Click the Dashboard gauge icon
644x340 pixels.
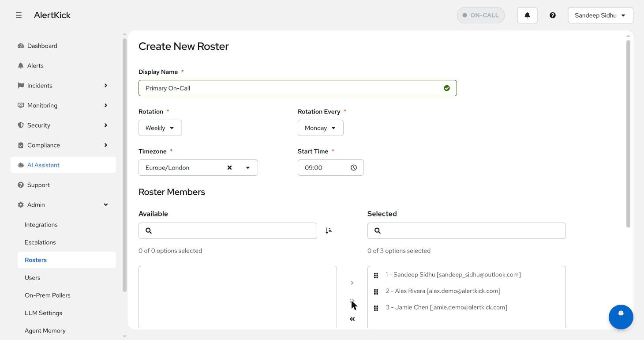click(21, 46)
